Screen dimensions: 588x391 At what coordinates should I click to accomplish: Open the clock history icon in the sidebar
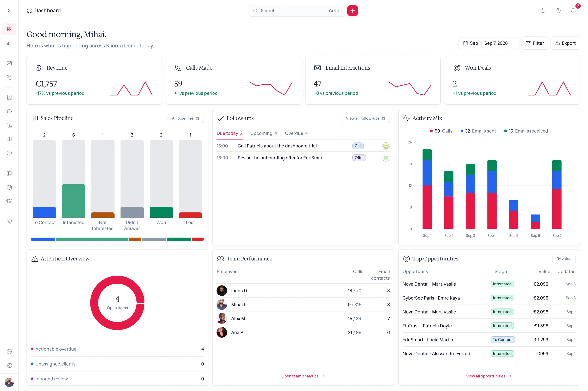[9, 153]
